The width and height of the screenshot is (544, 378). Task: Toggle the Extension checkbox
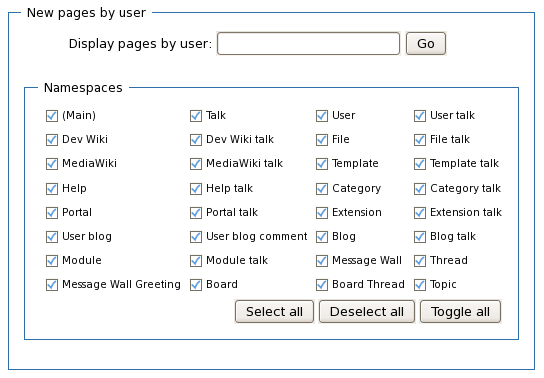click(322, 213)
